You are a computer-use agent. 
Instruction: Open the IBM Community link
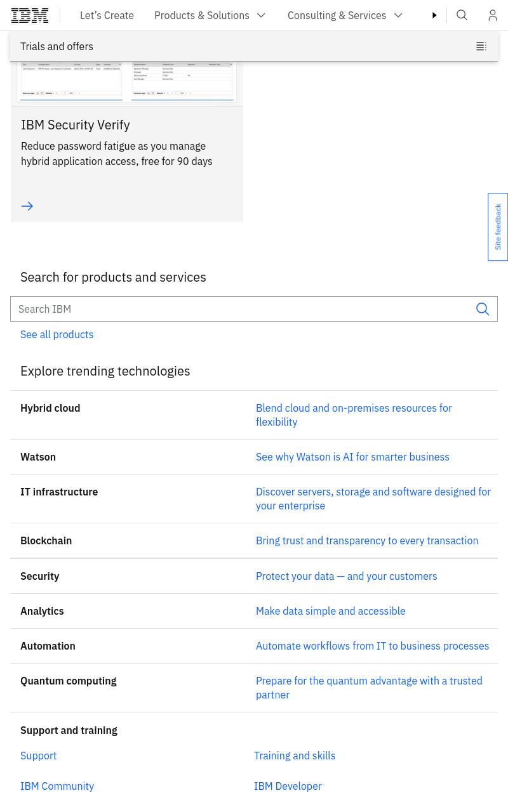pos(57,786)
